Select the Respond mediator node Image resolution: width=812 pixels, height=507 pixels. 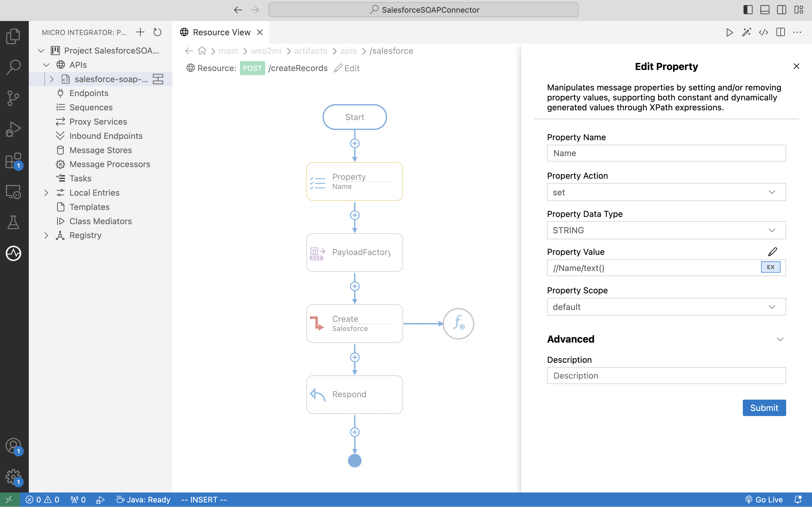click(355, 395)
